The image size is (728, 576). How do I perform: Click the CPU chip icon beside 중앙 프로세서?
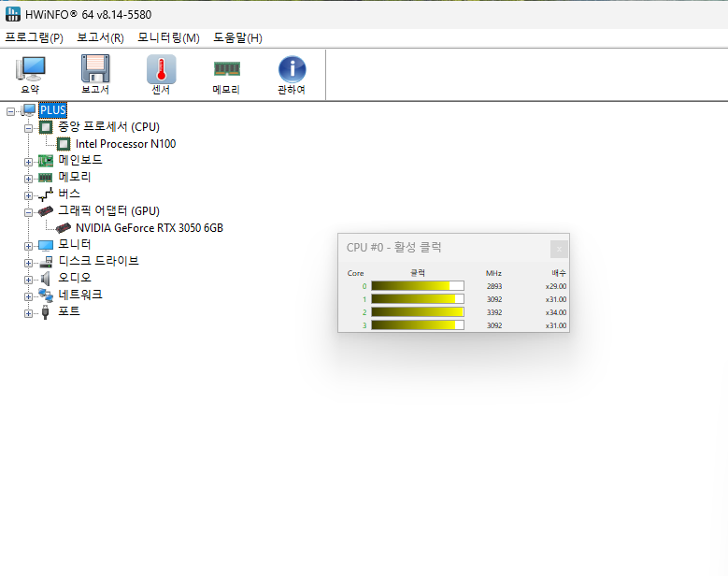46,127
